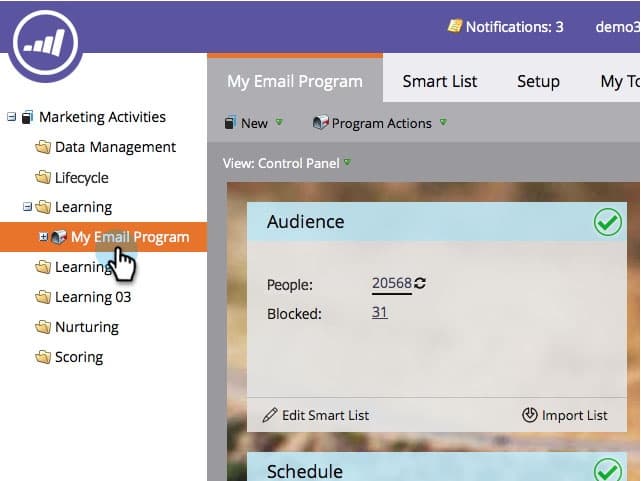Expand the My Email Program node

[x=43, y=237]
